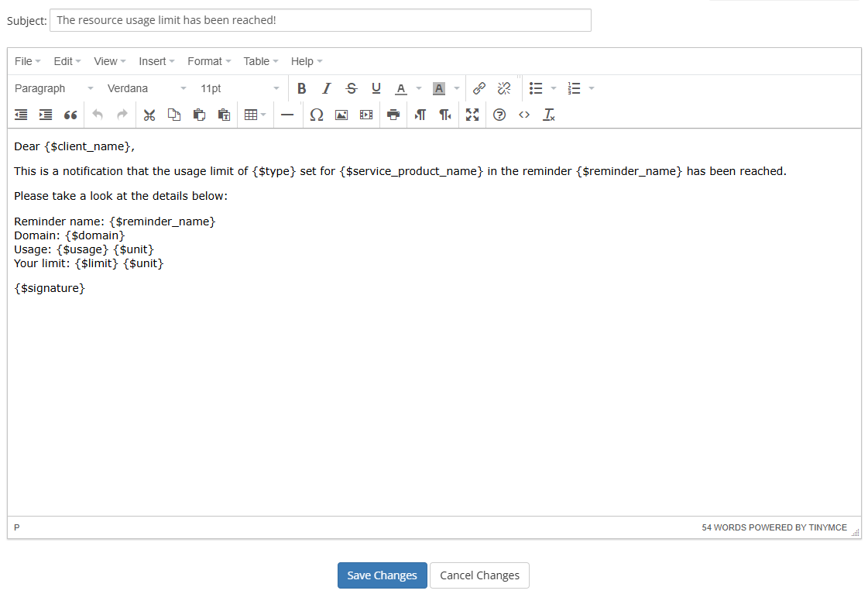Open the Insert image dialog

(x=341, y=115)
